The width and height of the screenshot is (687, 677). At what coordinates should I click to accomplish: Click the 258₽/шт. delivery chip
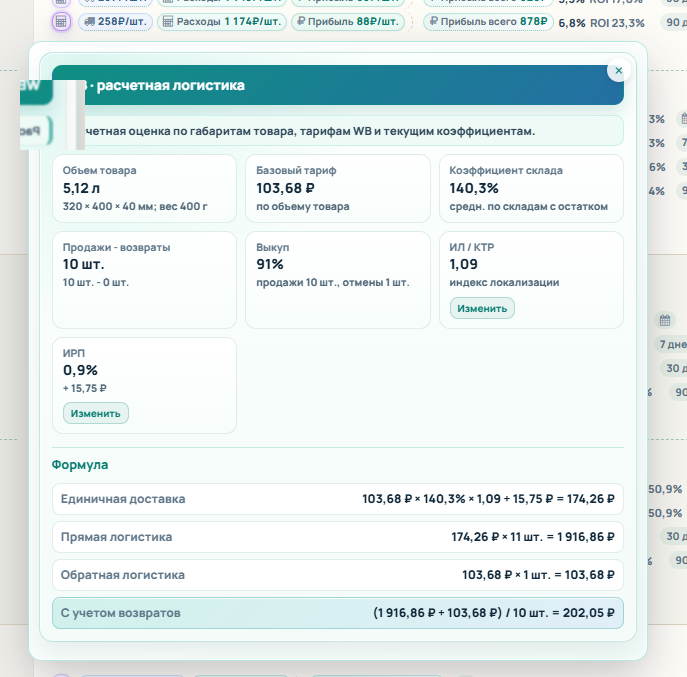click(x=115, y=21)
